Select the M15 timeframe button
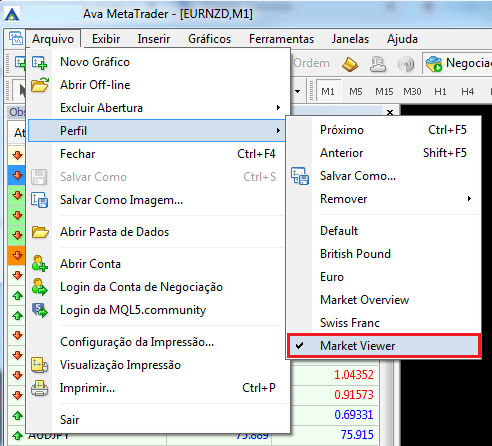Image resolution: width=492 pixels, height=446 pixels. pos(384,91)
